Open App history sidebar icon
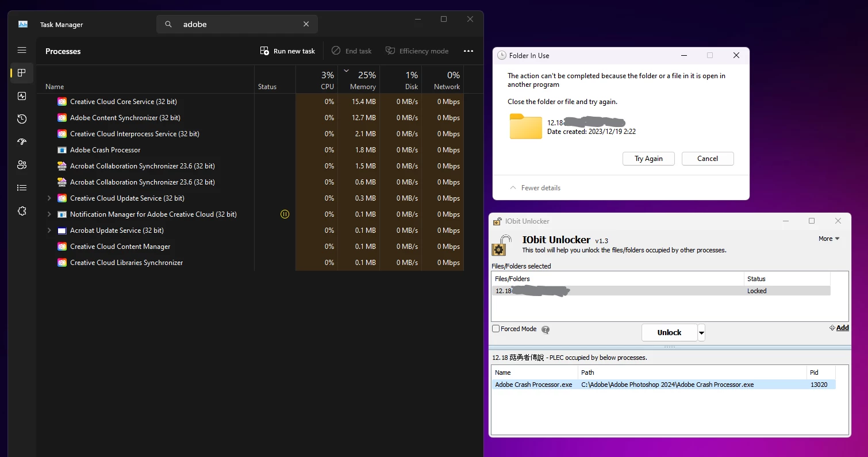Viewport: 868px width, 457px height. pos(22,119)
